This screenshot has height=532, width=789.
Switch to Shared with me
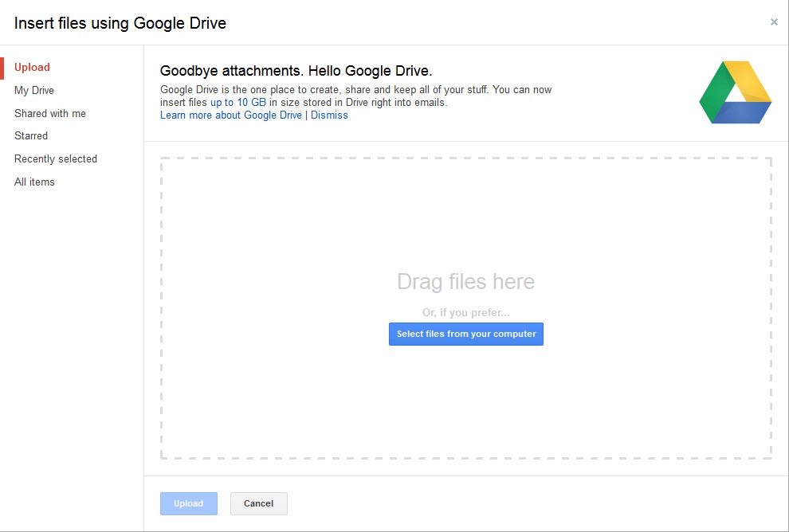(50, 113)
